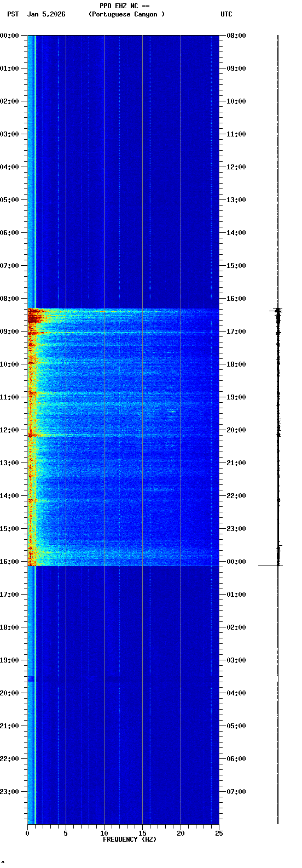Click the 12:00 PST time label
The width and height of the screenshot is (302, 868).
point(9,430)
